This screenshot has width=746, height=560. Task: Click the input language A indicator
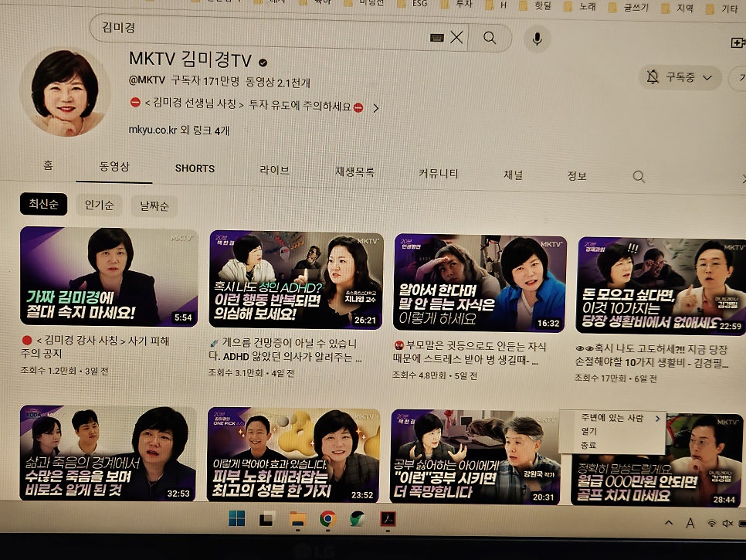[690, 524]
